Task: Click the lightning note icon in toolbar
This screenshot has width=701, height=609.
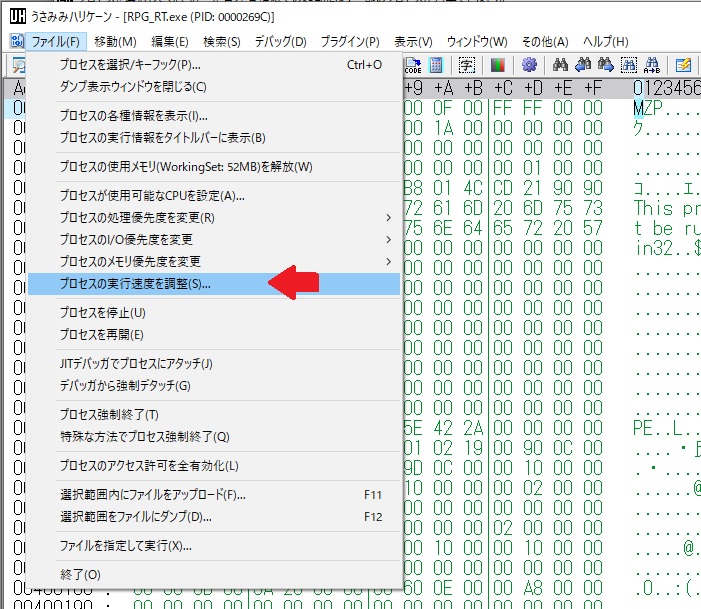Action: (683, 65)
